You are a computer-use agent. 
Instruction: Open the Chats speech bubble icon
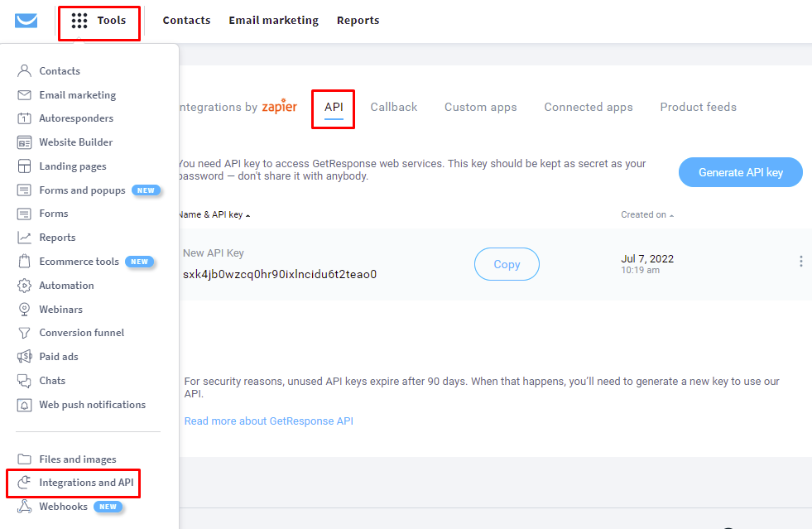tap(24, 380)
